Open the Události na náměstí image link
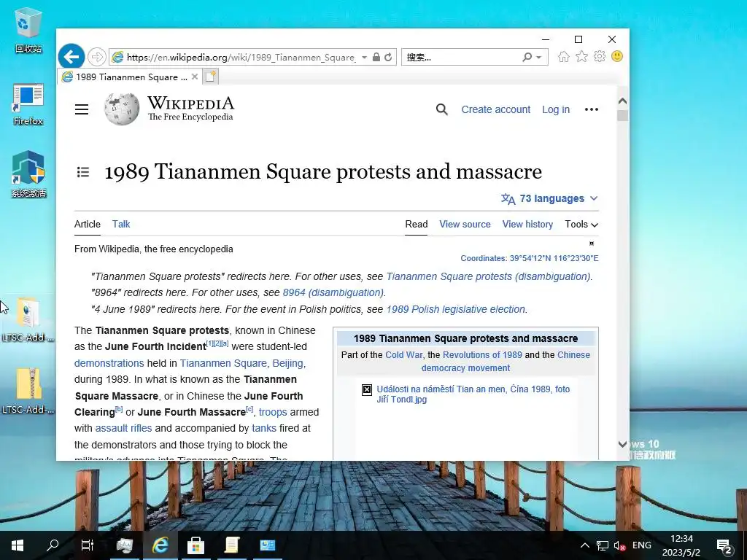 [x=473, y=394]
